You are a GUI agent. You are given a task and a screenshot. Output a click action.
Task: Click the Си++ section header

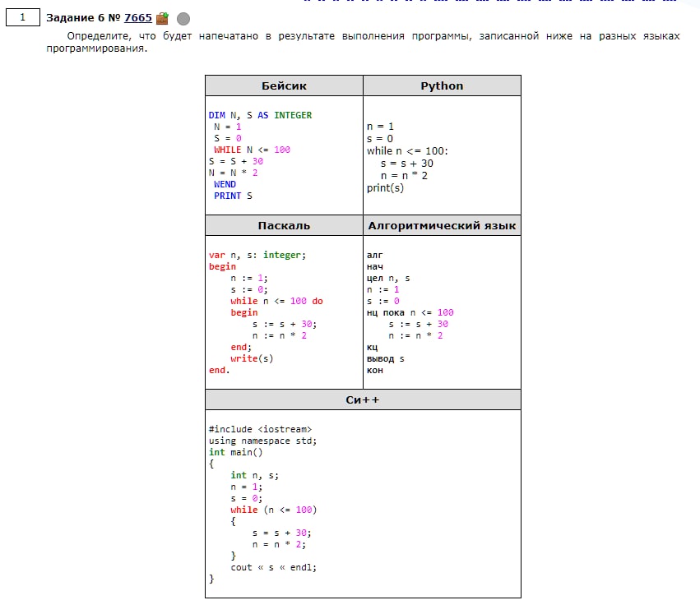(x=363, y=399)
